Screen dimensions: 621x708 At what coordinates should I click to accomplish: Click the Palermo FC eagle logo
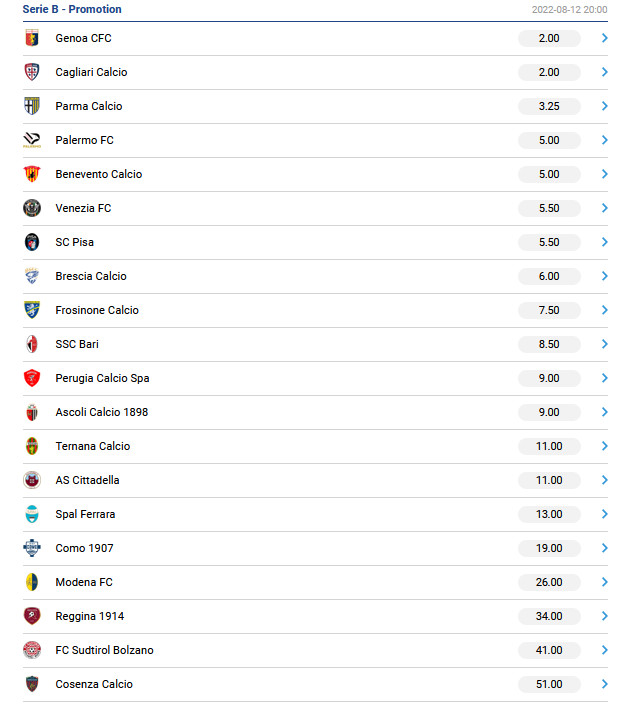point(32,140)
